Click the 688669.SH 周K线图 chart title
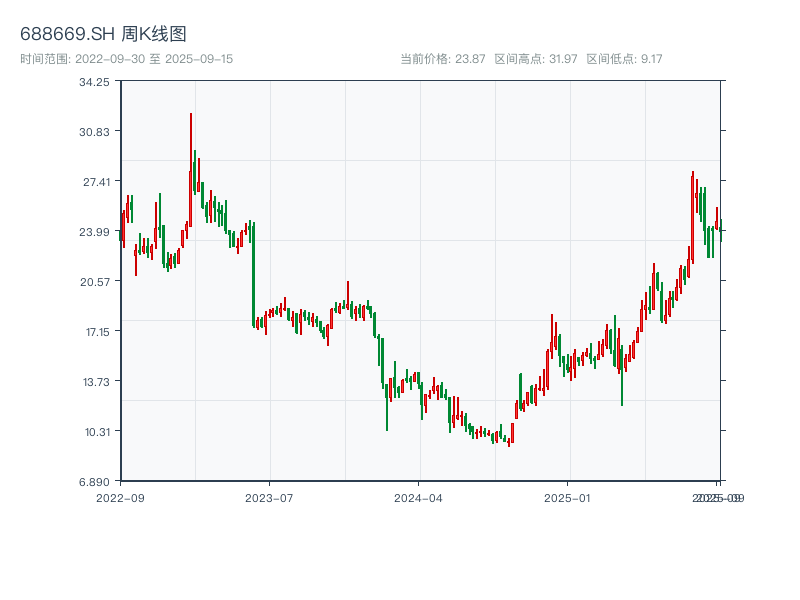The image size is (800, 600). coord(103,35)
